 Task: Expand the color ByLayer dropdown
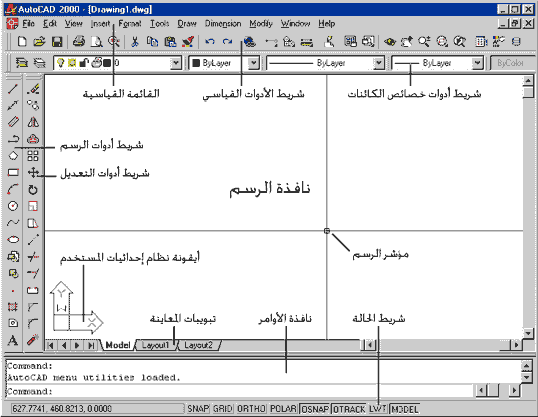(x=254, y=63)
